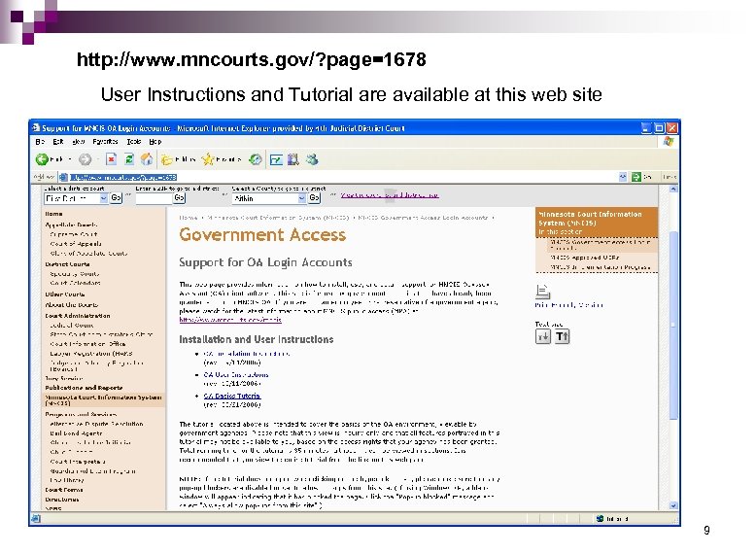Click the IE page icon in the title bar

(36, 127)
